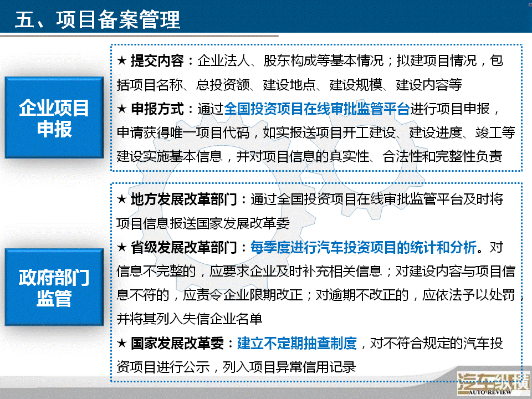Click the star bullet before 省级发展改革部门

pos(122,247)
